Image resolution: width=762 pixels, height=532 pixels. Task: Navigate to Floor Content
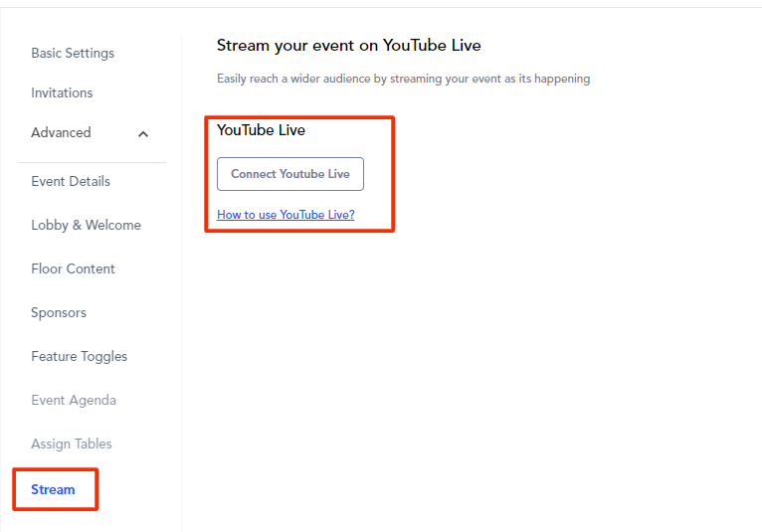pos(73,268)
